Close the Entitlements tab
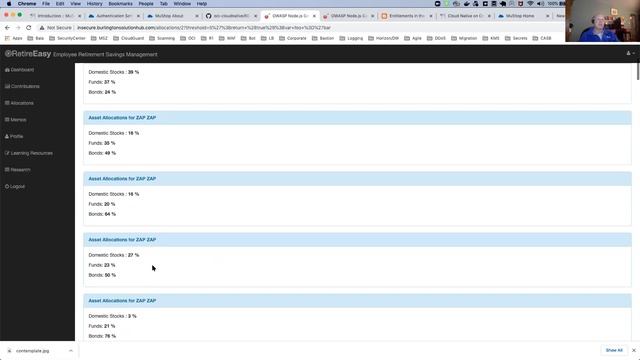Image resolution: width=640 pixels, height=360 pixels. click(431, 16)
